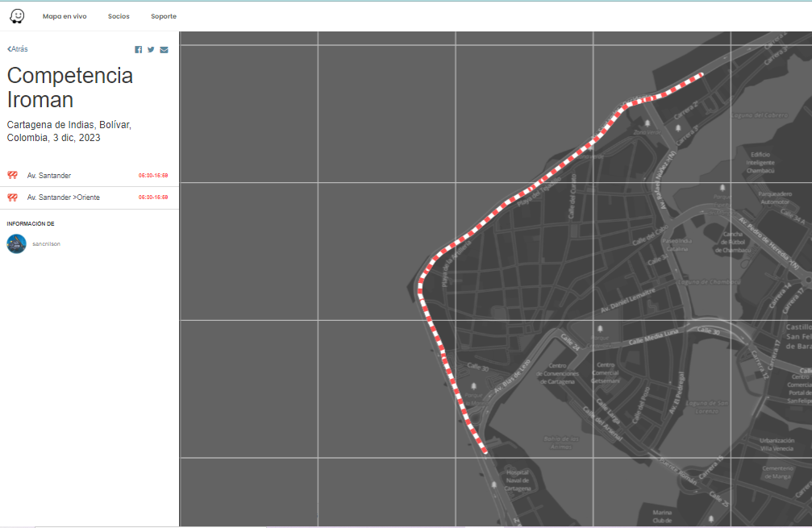The width and height of the screenshot is (812, 528).
Task: Open sancnilson user avatar
Action: (x=17, y=243)
